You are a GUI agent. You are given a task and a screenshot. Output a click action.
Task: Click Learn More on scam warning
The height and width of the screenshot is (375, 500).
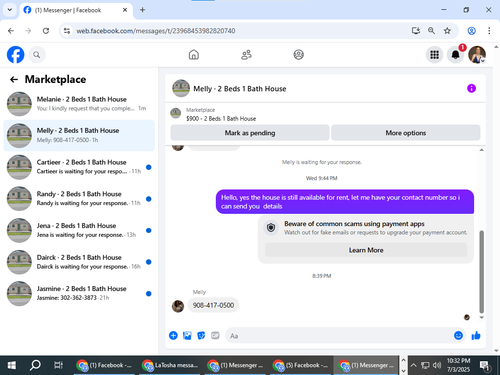pyautogui.click(x=366, y=250)
